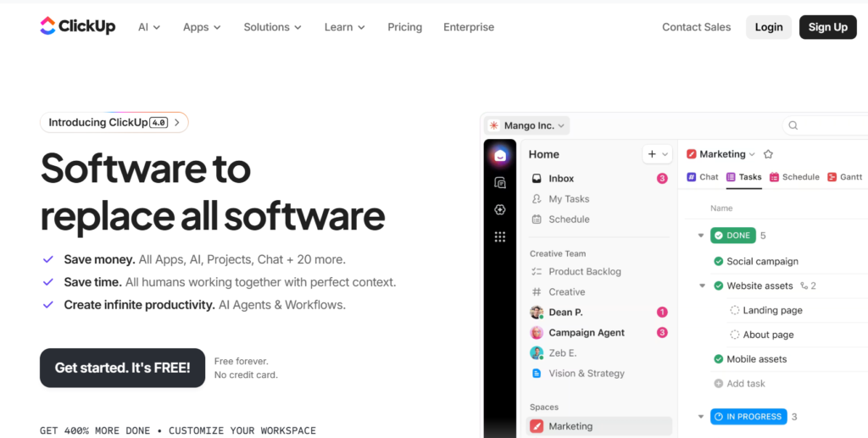Click the blue IN PROGRESS status badge
Viewport: 868px width, 438px height.
tap(748, 417)
